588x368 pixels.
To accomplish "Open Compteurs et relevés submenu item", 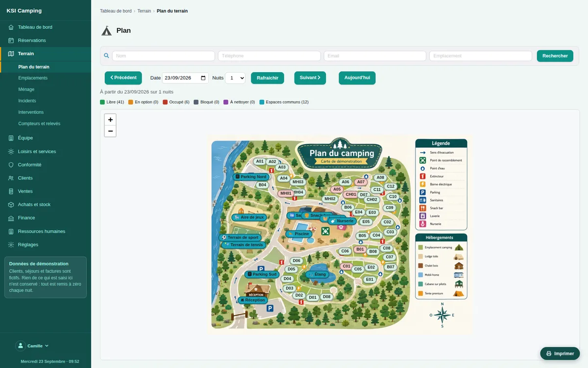I will (x=39, y=124).
